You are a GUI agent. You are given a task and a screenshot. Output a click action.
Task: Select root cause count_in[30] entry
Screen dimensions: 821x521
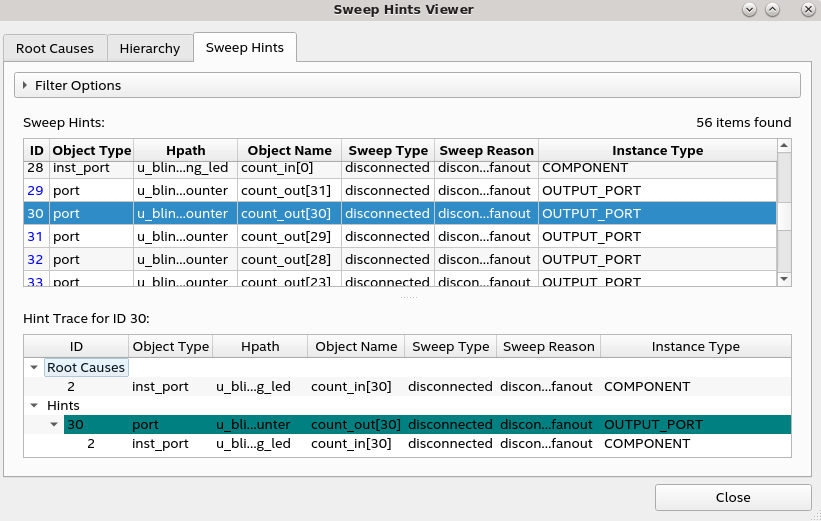coord(350,386)
